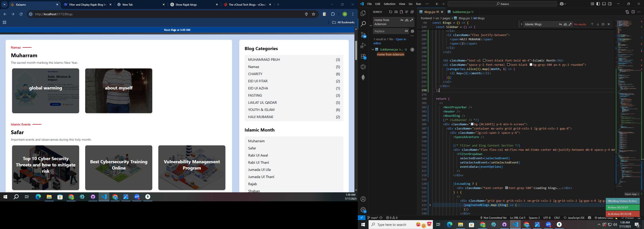Viewport: 644px width, 229px height.
Task: Toggle secondary side bar in VS Code
Action: [610, 4]
